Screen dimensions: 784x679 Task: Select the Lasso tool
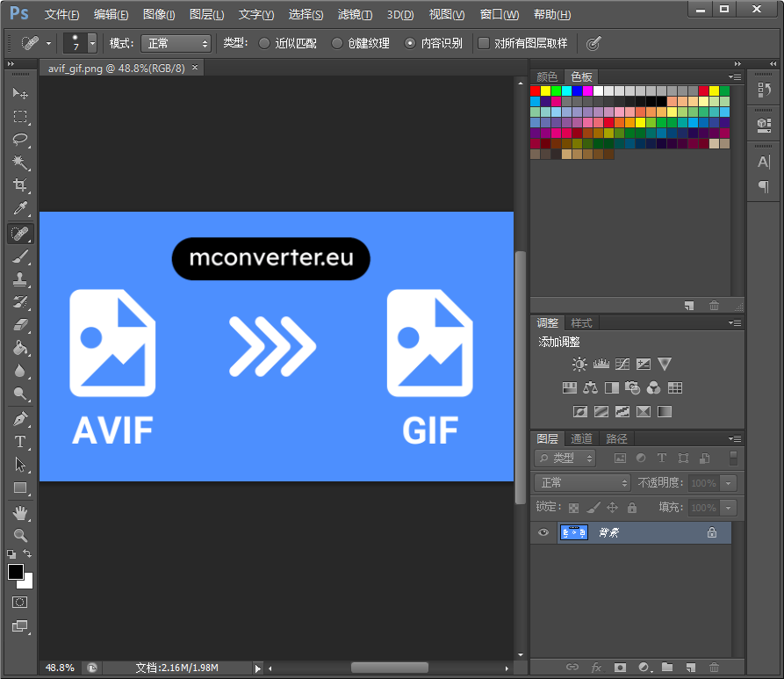tap(20, 140)
